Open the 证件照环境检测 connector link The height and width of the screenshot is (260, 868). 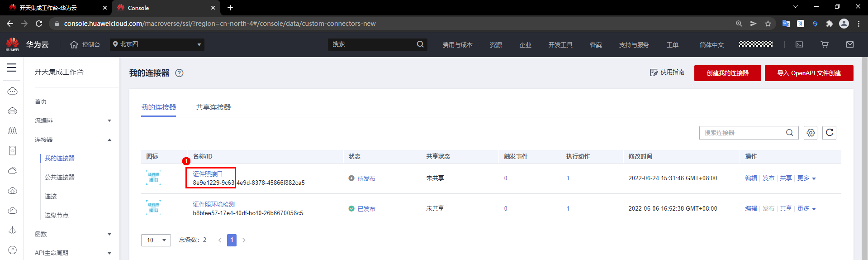tap(213, 204)
